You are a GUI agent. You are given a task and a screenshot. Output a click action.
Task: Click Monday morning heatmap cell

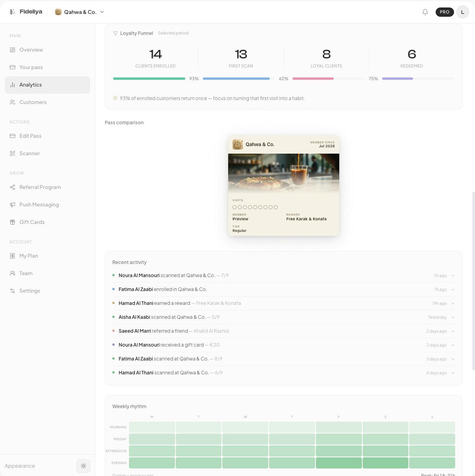pyautogui.click(x=152, y=427)
